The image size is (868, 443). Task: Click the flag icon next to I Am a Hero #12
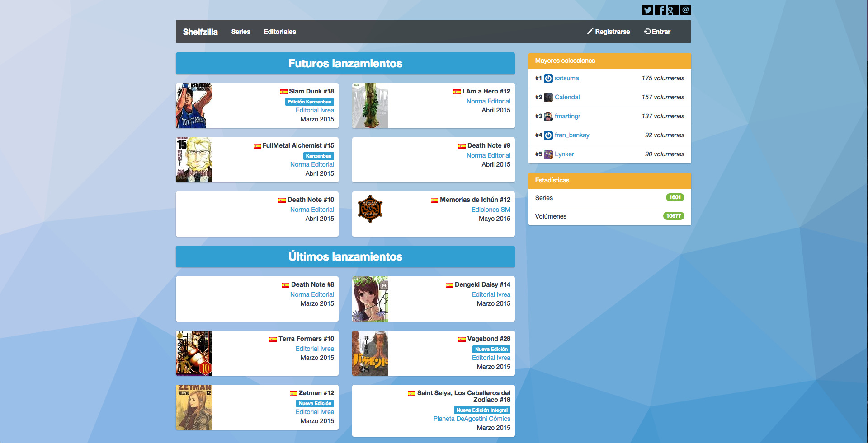[x=457, y=92]
